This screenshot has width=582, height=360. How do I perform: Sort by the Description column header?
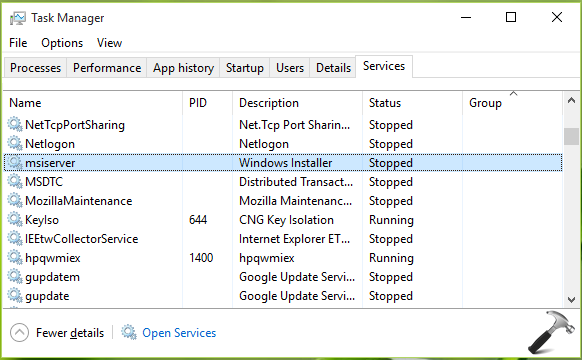(x=297, y=103)
